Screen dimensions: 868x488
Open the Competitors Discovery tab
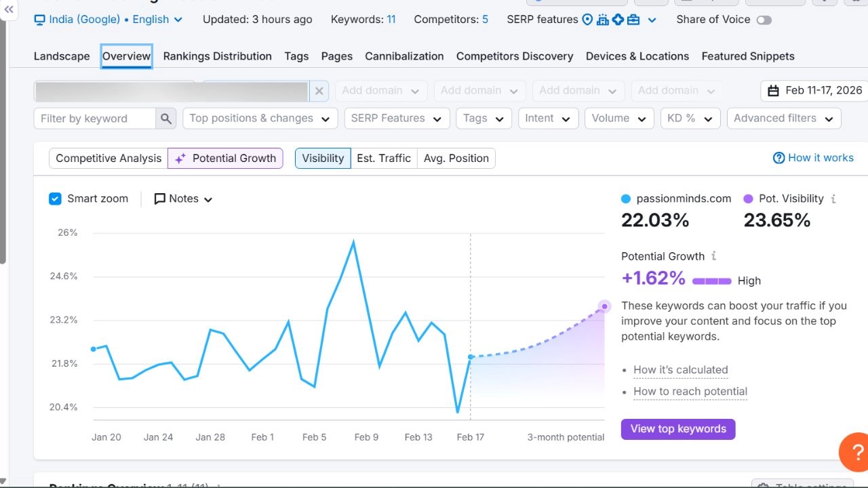pyautogui.click(x=515, y=56)
